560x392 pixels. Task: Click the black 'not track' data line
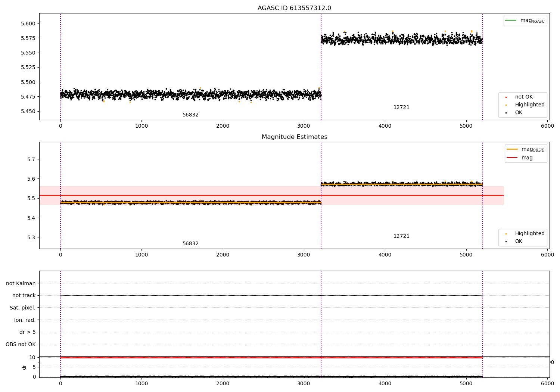271,295
